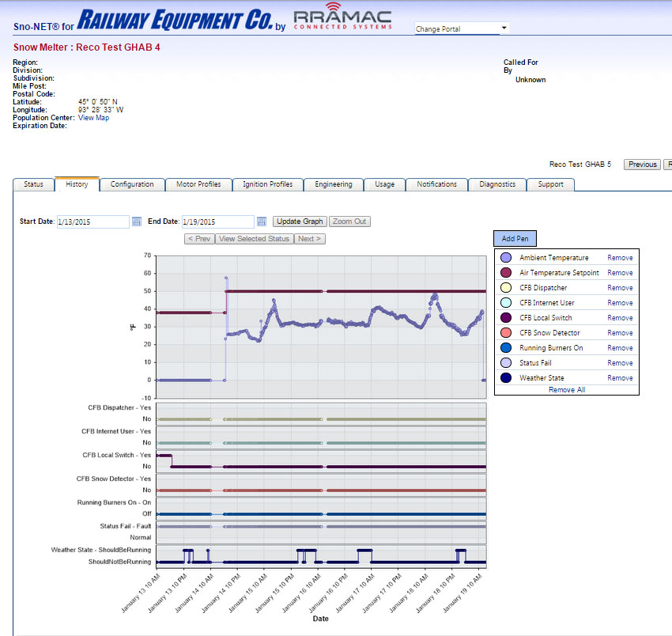This screenshot has width=672, height=636.
Task: Select the History tab
Action: [x=77, y=184]
